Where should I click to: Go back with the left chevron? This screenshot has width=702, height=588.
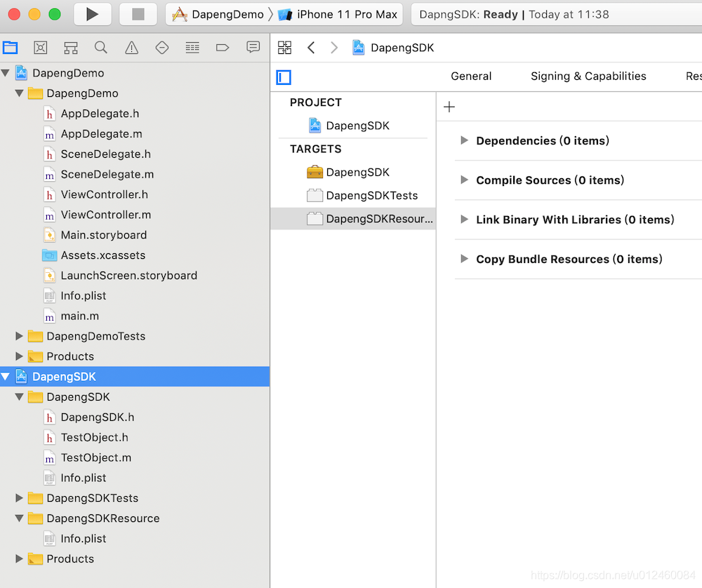pos(311,48)
